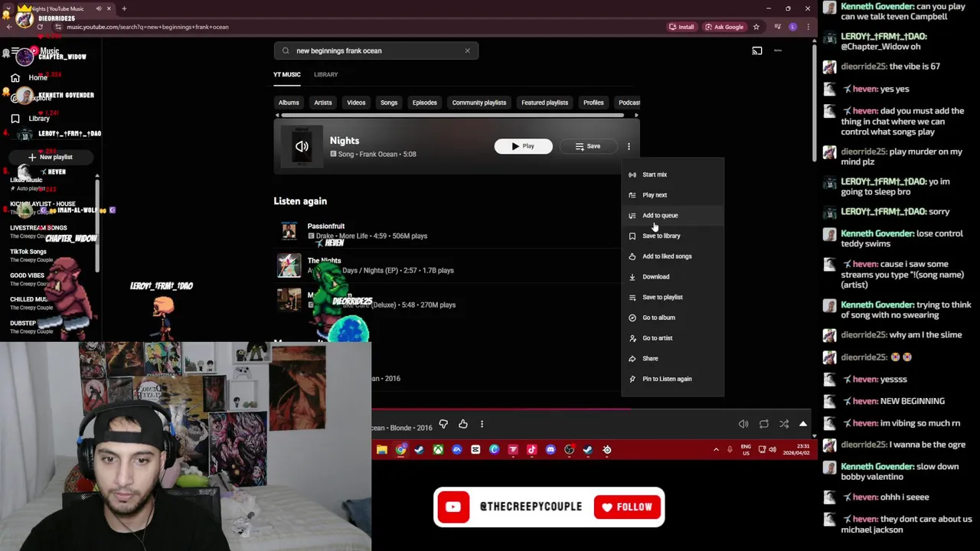Choose Download from the context menu
This screenshot has height=551, width=980.
pos(672,277)
